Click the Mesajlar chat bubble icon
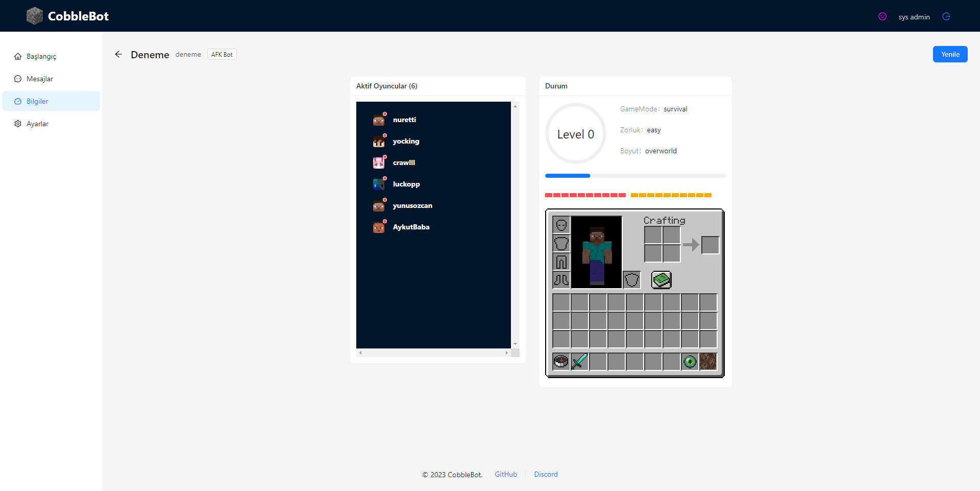This screenshot has width=980, height=491. (18, 79)
